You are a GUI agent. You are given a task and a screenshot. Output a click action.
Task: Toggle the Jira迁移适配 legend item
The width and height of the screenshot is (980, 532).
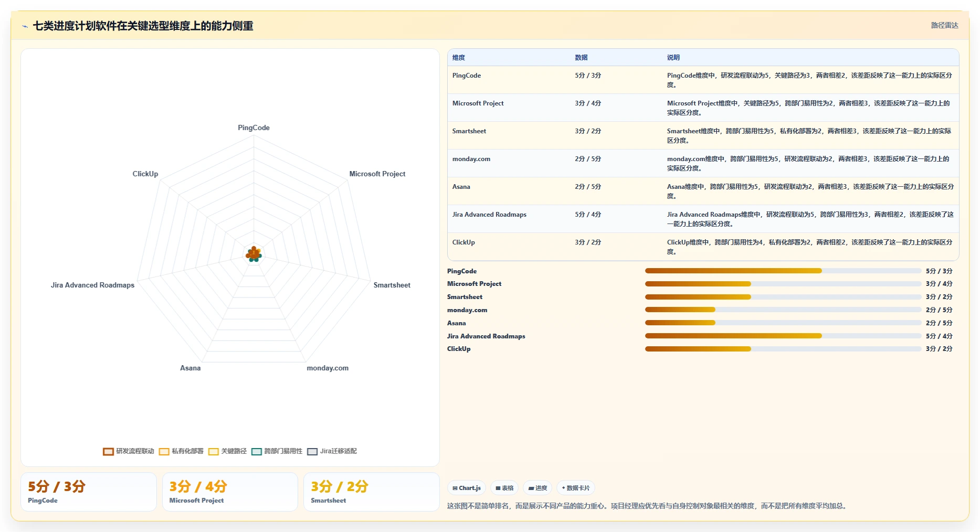tap(332, 451)
